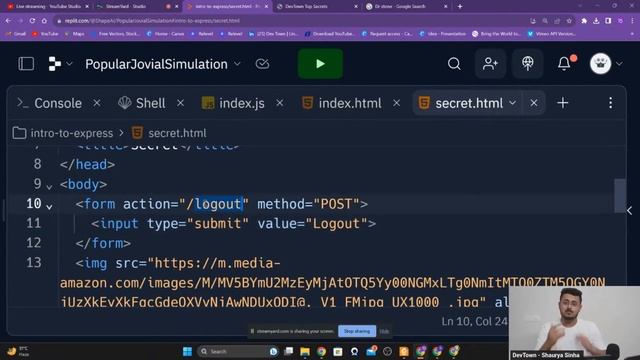Add a new pane tab with plus
Viewport: 640px width, 360px height.
point(563,103)
